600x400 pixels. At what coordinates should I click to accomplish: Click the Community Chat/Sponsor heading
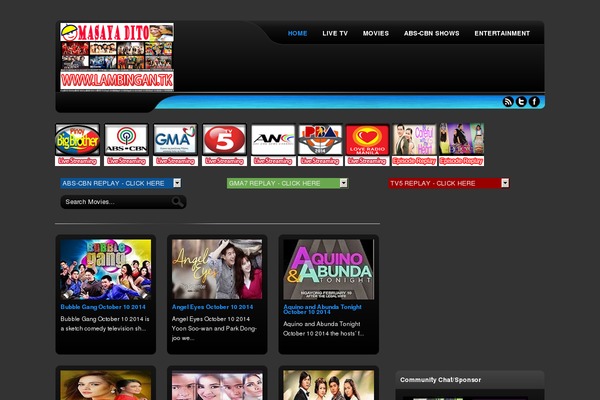[x=440, y=380]
